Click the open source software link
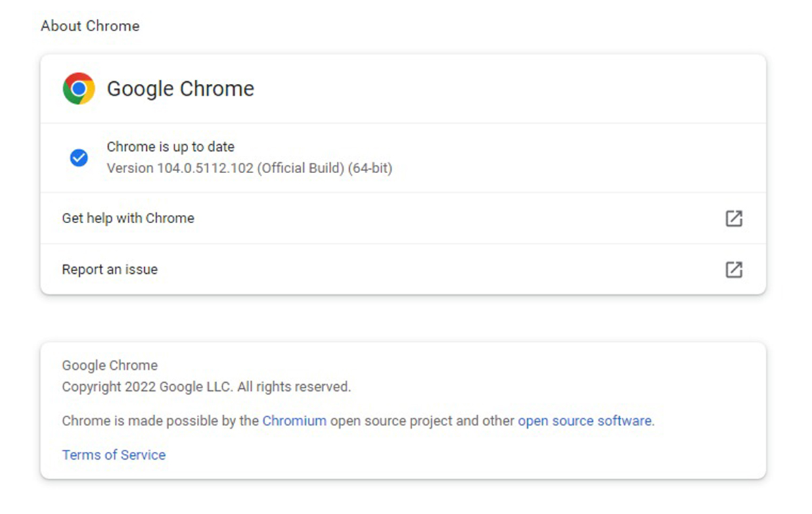This screenshot has height=514, width=812. pos(584,421)
